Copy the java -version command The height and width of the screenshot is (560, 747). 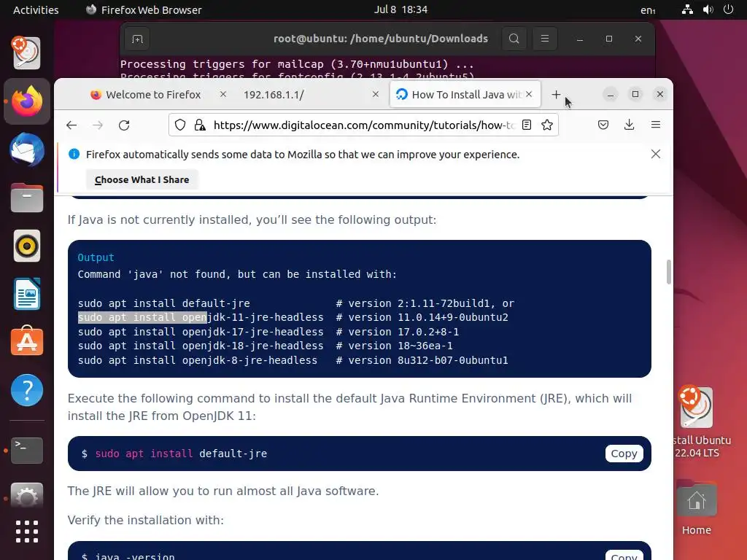(x=624, y=556)
